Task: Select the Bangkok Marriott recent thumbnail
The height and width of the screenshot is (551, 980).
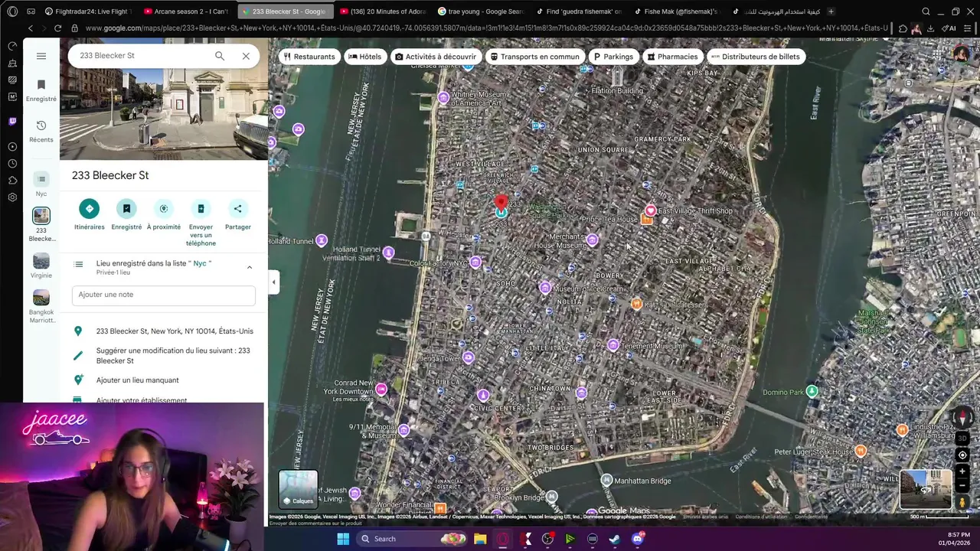Action: [41, 306]
